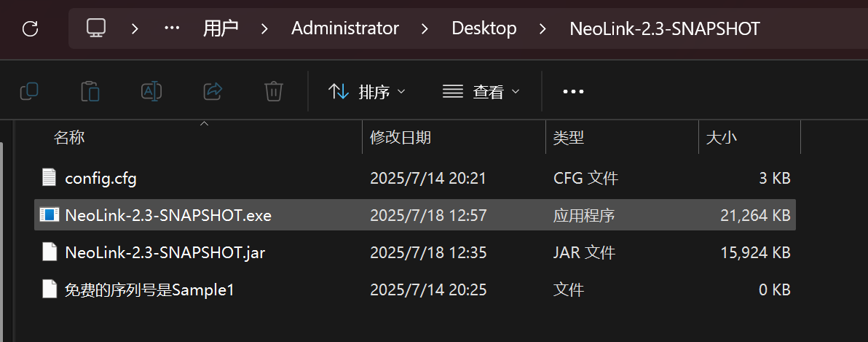Expand the 查看 view dropdown
The height and width of the screenshot is (342, 868).
click(x=481, y=92)
